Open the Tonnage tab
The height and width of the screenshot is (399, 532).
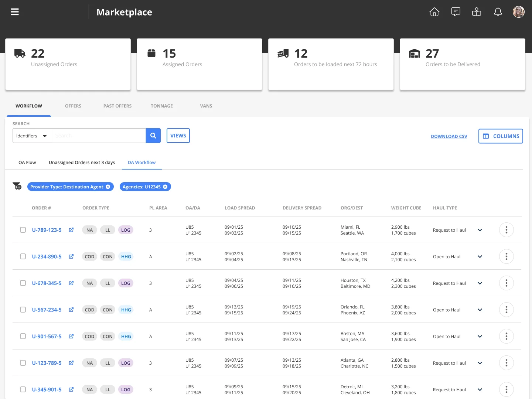click(162, 106)
